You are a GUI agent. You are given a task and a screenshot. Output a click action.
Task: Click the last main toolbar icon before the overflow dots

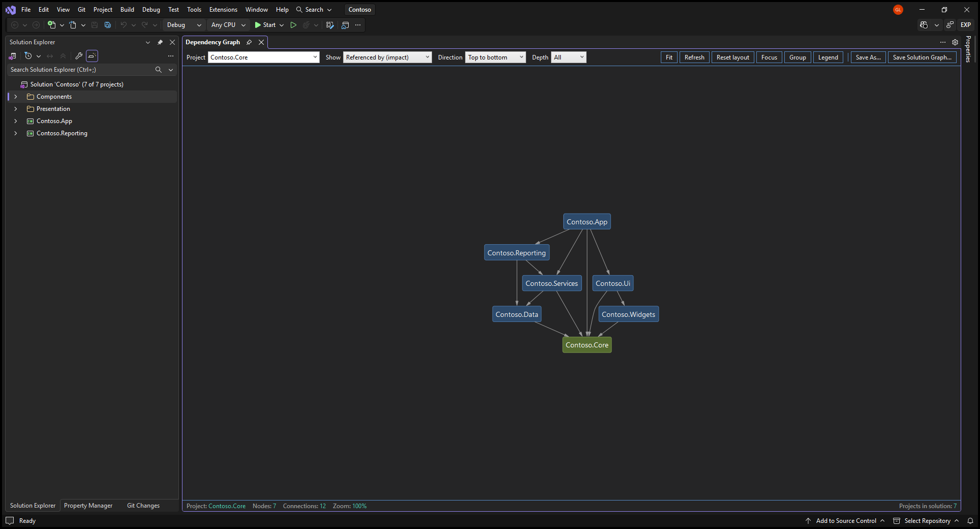pyautogui.click(x=345, y=25)
